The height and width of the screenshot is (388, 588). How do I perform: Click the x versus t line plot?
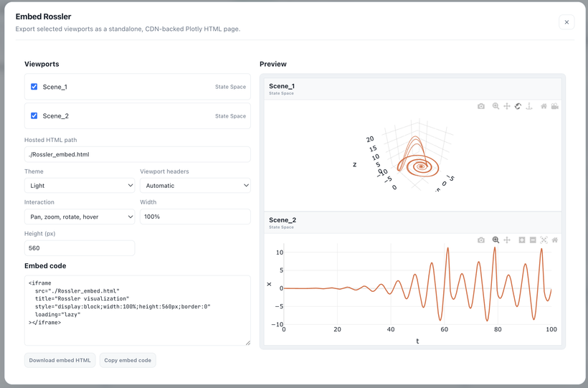(417, 285)
